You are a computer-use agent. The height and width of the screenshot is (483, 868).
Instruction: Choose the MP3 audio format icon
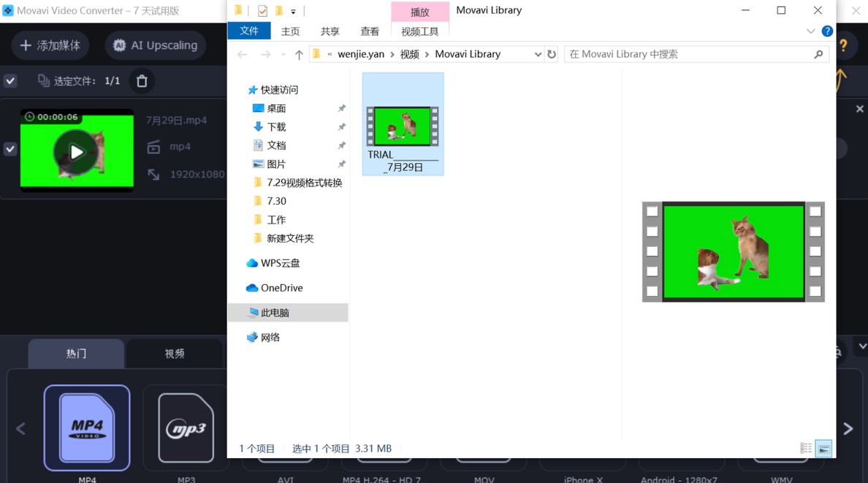[186, 427]
